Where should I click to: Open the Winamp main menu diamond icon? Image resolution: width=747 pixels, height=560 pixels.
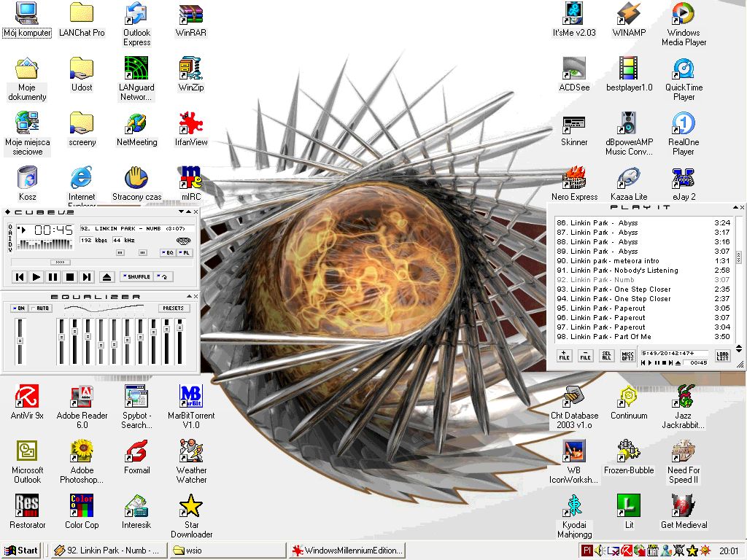point(8,212)
